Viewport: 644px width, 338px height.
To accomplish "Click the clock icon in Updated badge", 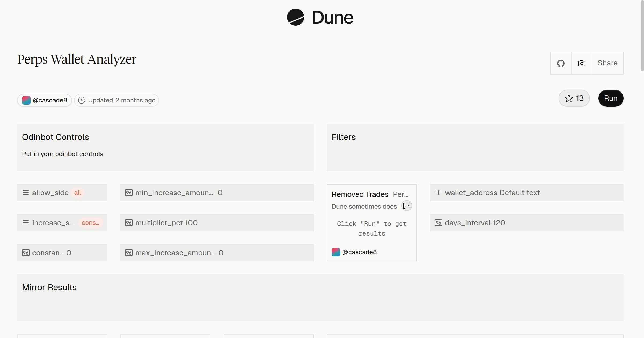I will coord(82,100).
